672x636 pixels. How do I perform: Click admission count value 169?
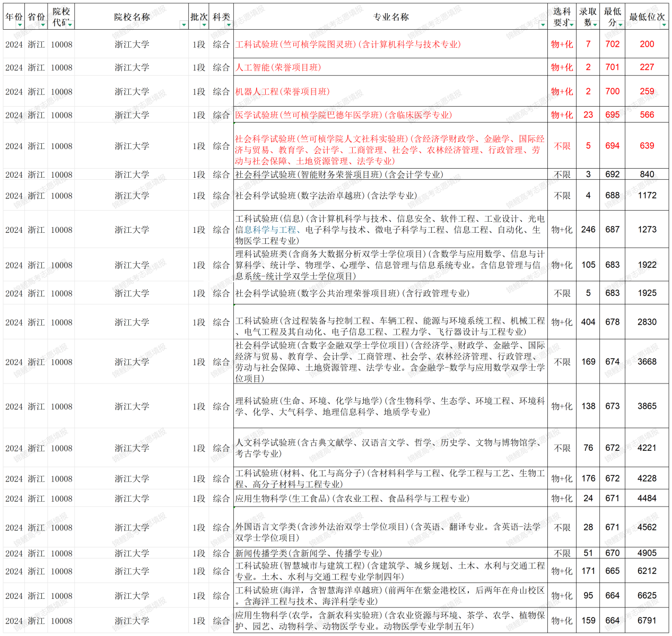[x=588, y=362]
